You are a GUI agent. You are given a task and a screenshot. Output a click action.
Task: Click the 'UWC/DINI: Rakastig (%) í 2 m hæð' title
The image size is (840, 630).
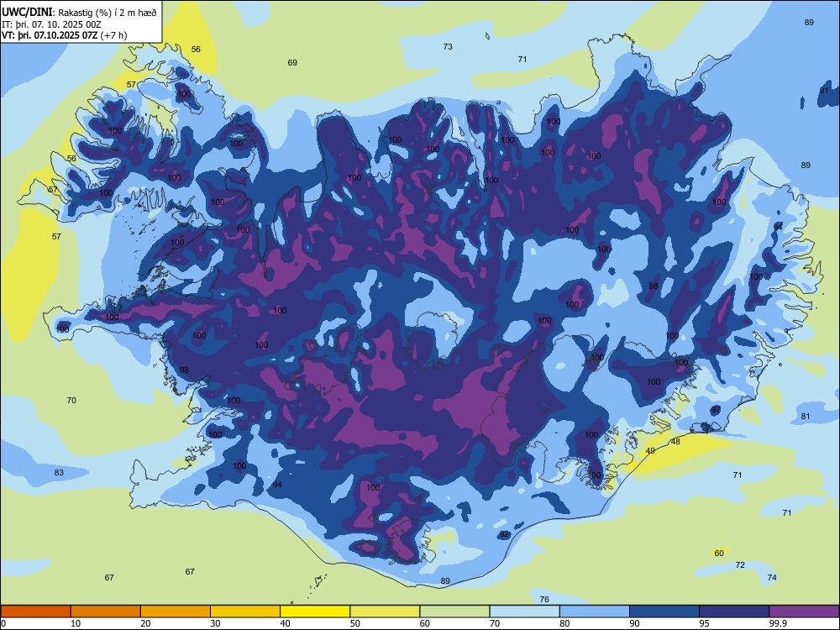coord(79,13)
